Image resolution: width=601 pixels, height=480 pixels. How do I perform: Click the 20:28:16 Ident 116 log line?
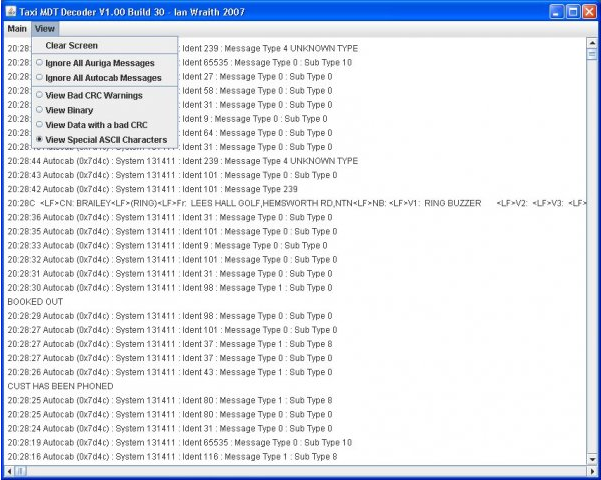[172, 457]
